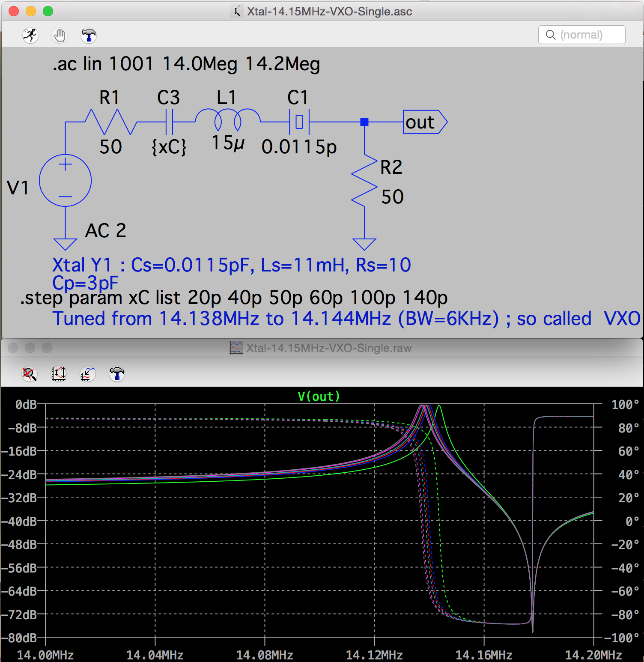The width and height of the screenshot is (644, 662).
Task: Open the Control Panel hammer icon in schematic window
Action: [x=89, y=35]
